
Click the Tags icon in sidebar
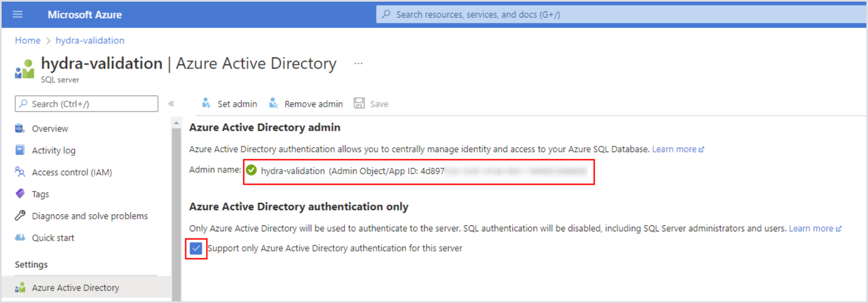pyautogui.click(x=20, y=194)
